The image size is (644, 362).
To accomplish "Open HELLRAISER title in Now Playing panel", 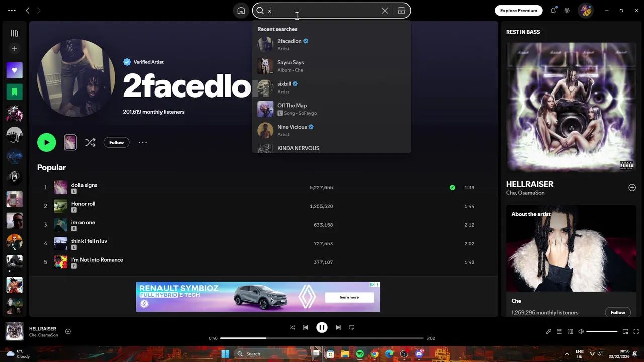I will pyautogui.click(x=530, y=184).
